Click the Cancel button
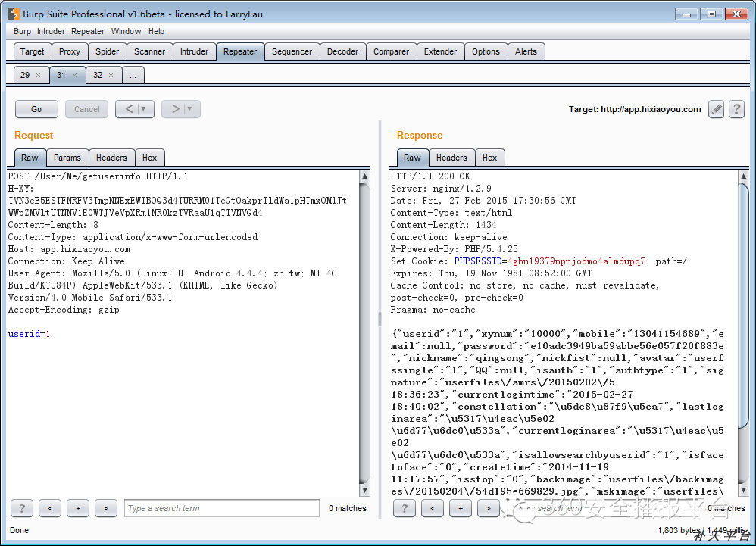This screenshot has height=546, width=756. 87,109
